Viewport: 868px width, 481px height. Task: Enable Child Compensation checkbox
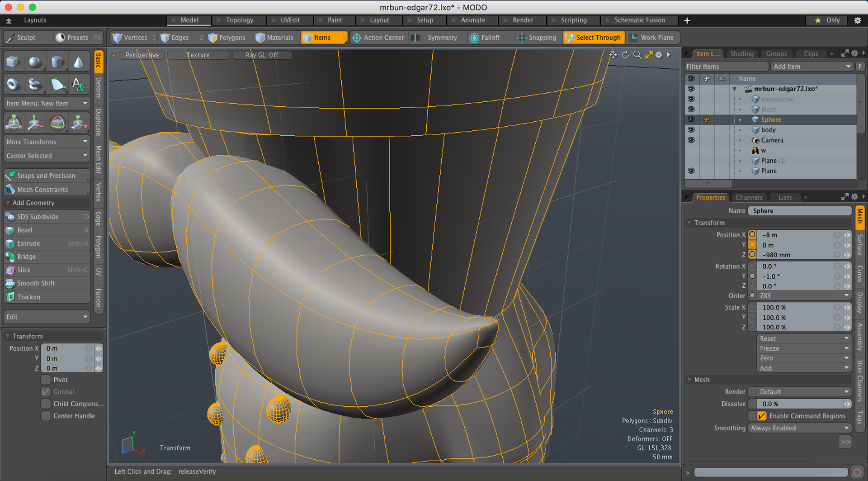[46, 404]
